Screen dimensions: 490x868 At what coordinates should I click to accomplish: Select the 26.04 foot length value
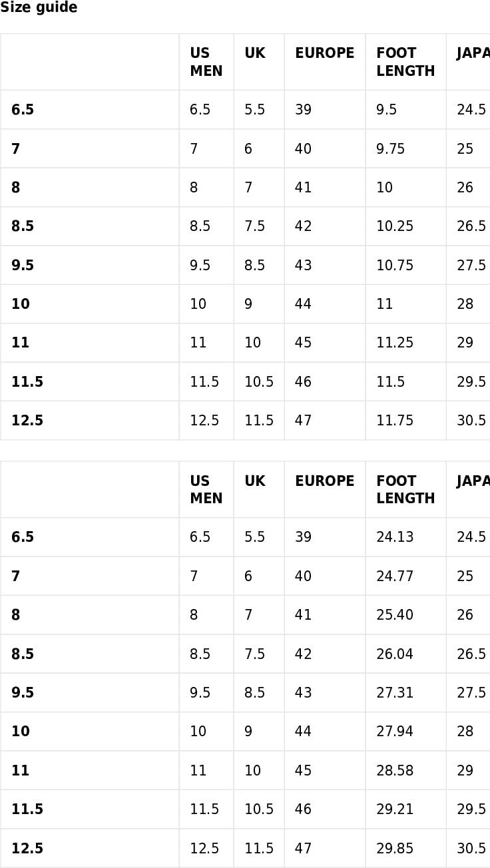point(395,654)
